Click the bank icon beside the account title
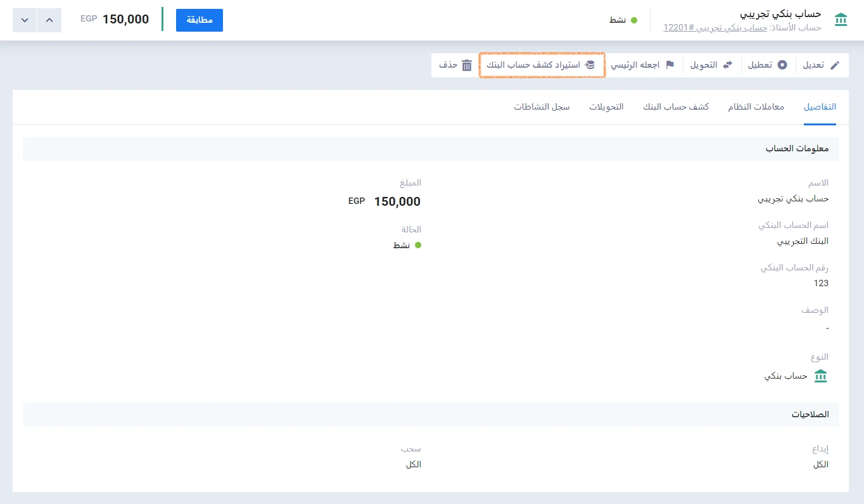 click(x=841, y=20)
